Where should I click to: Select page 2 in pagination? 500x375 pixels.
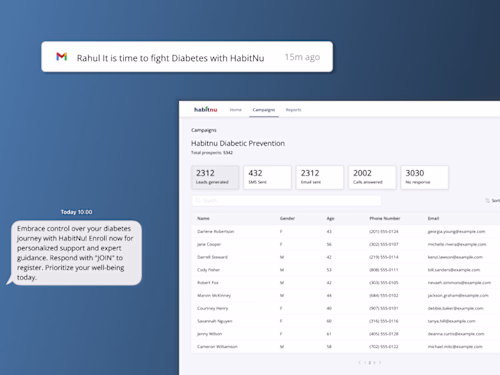[369, 362]
